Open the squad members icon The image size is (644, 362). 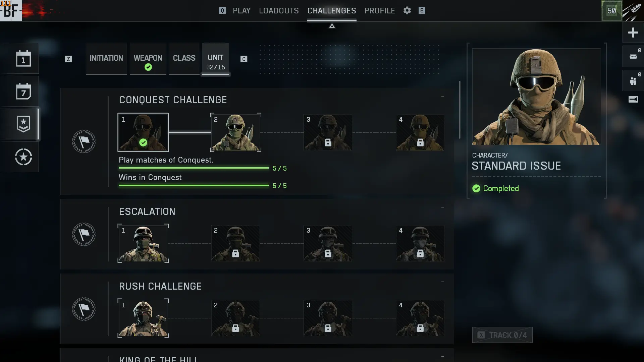click(x=633, y=81)
